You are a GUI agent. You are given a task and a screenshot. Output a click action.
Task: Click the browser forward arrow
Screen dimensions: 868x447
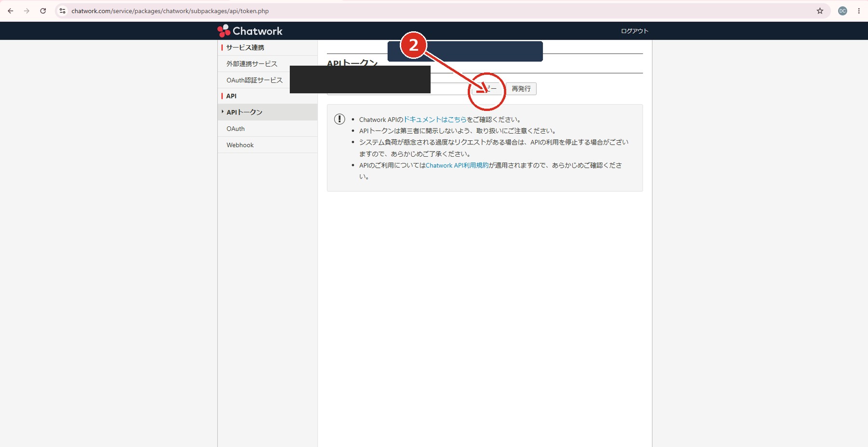click(x=27, y=11)
